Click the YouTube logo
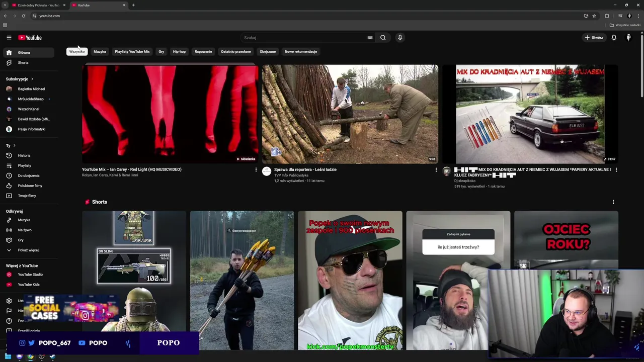The width and height of the screenshot is (644, 362). click(x=30, y=38)
